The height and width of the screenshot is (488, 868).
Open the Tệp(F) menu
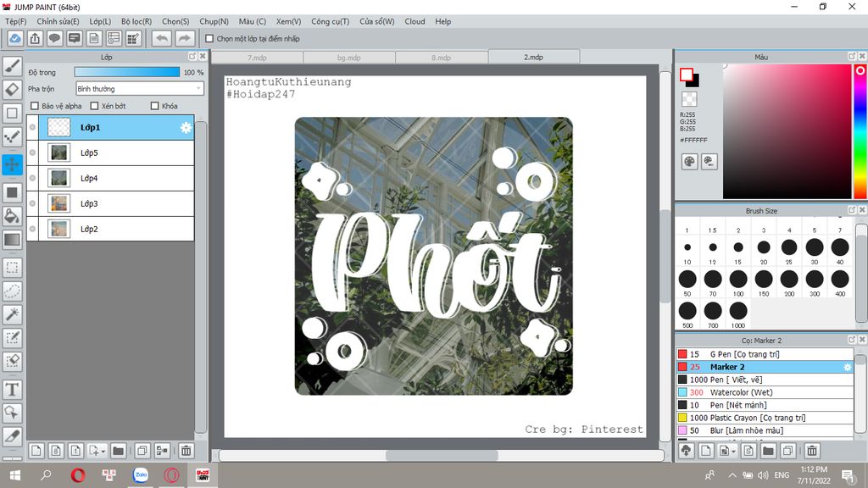[x=16, y=21]
